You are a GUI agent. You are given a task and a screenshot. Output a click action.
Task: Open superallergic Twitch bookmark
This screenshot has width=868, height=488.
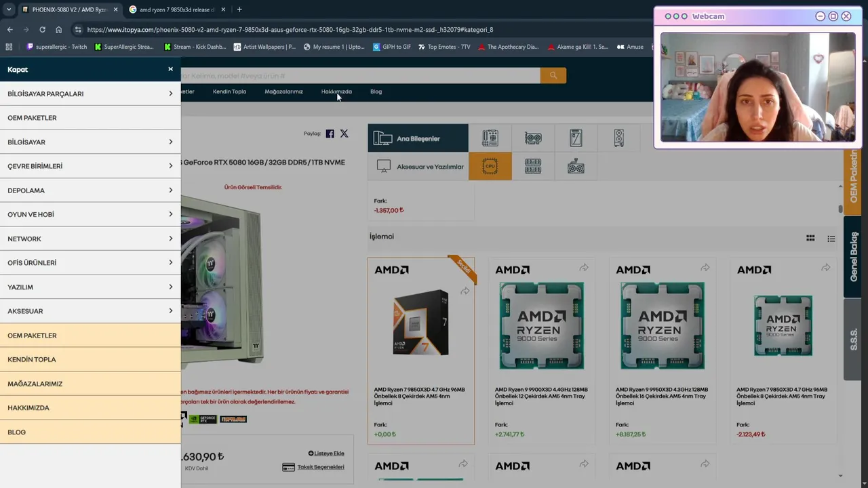pyautogui.click(x=57, y=47)
